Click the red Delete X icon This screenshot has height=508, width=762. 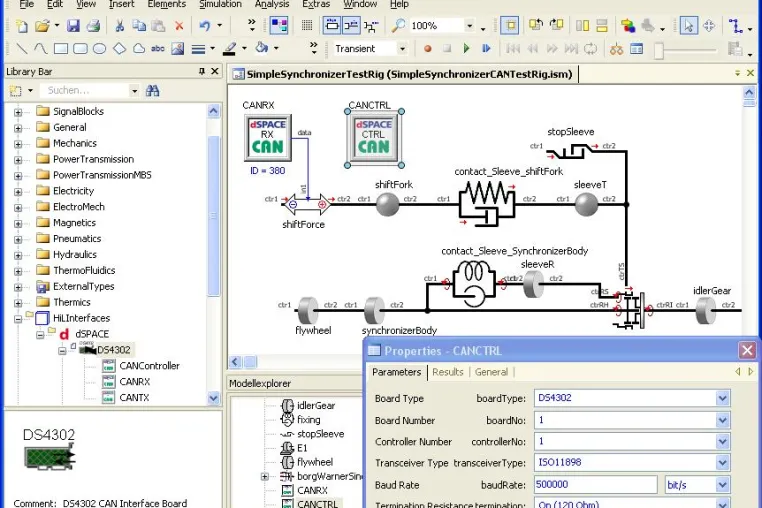pyautogui.click(x=179, y=26)
